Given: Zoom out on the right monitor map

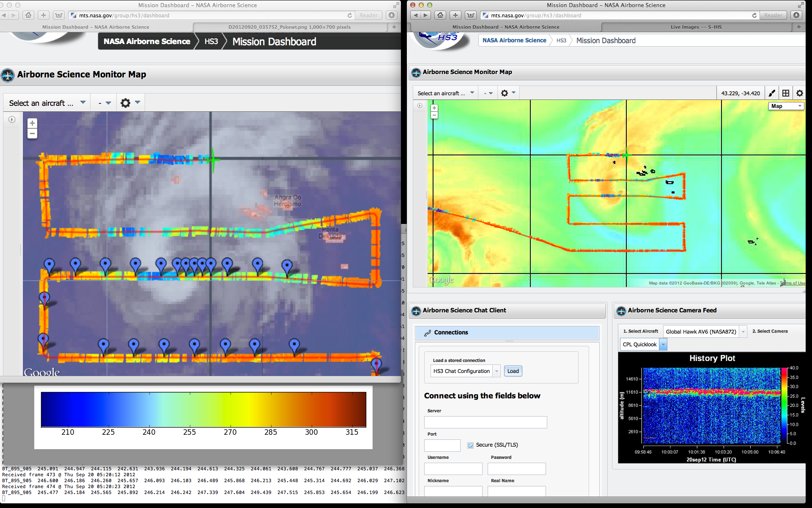Looking at the screenshot, I should 434,115.
